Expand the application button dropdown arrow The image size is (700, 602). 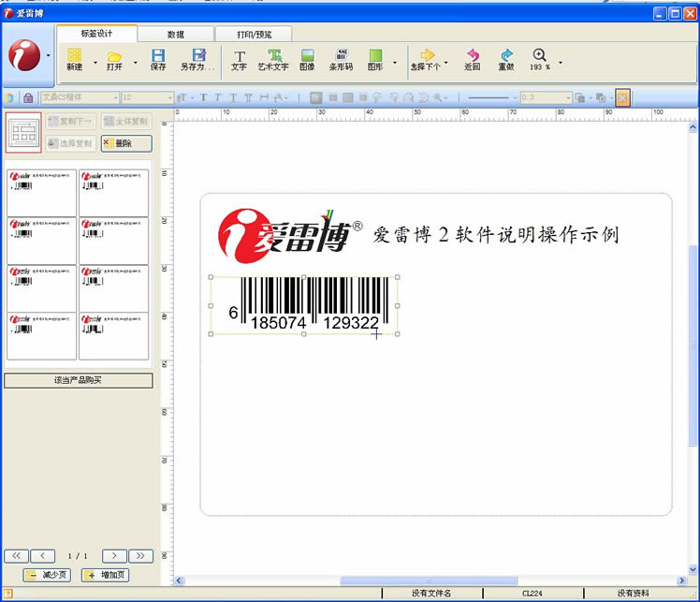coord(49,56)
